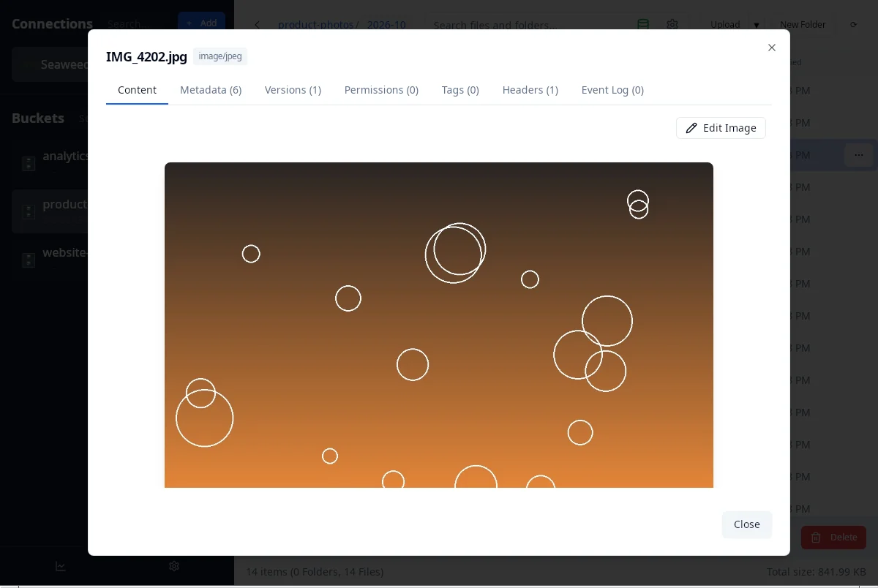Open the 2026-10 breadcrumb folder
The height and width of the screenshot is (588, 878).
[386, 25]
